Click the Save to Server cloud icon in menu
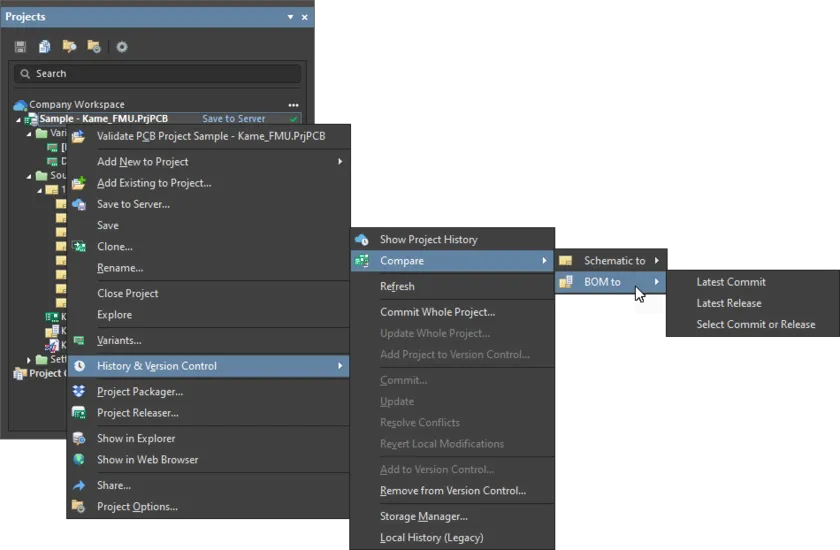This screenshot has height=550, width=840. click(x=79, y=204)
